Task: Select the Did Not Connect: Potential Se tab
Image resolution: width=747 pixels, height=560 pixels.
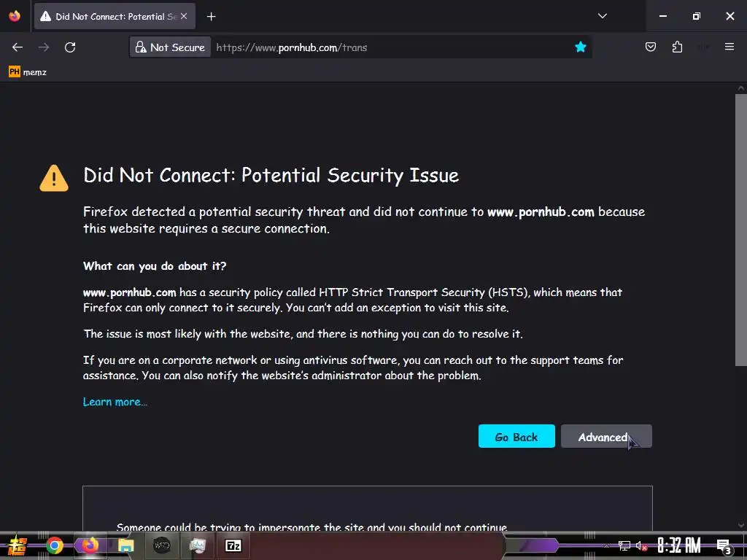Action: point(115,16)
